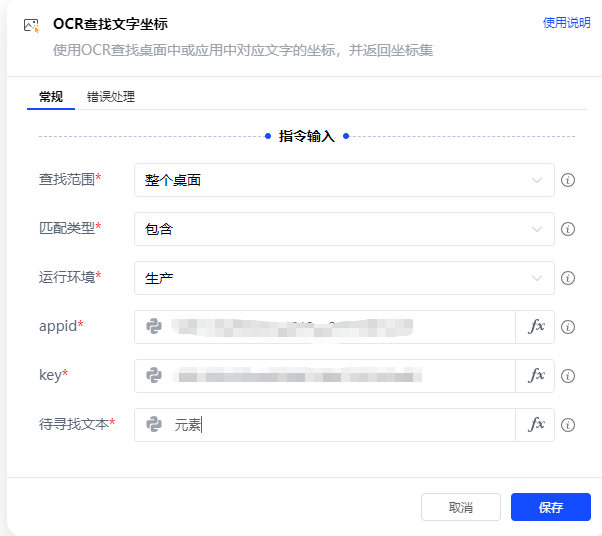Click the Python icon in key field

[x=154, y=376]
